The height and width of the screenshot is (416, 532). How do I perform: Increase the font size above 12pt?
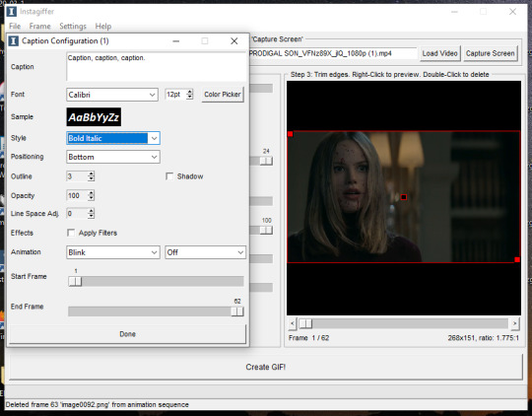coord(190,92)
